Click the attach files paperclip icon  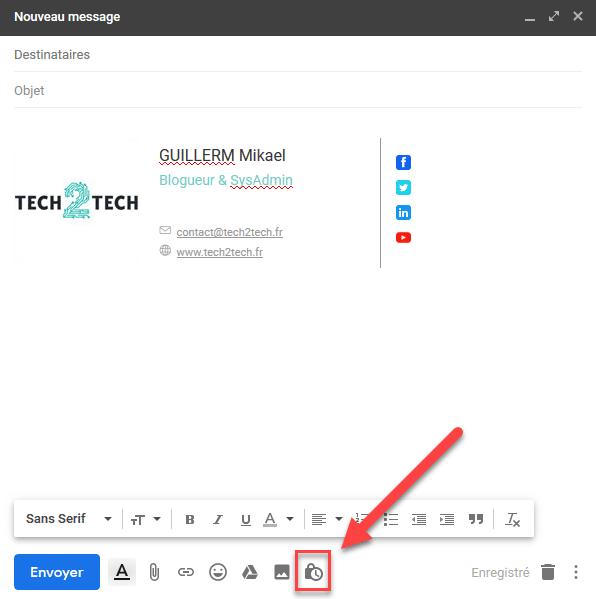pyautogui.click(x=154, y=572)
